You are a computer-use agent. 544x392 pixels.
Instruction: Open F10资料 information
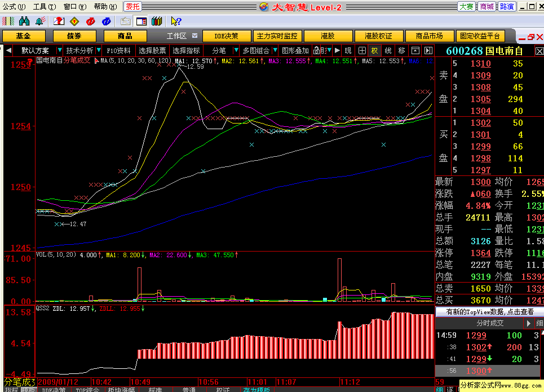tap(118, 51)
